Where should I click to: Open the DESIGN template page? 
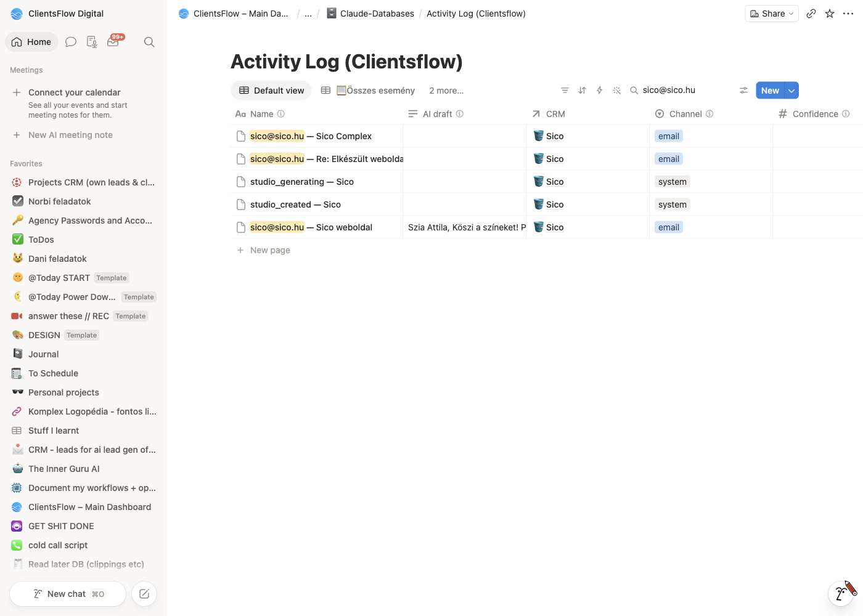point(83,335)
